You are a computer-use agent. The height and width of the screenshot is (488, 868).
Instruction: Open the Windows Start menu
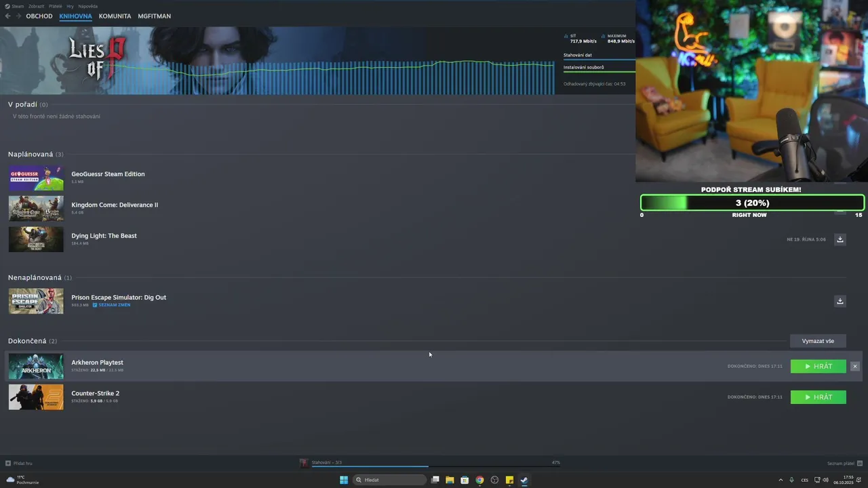344,480
